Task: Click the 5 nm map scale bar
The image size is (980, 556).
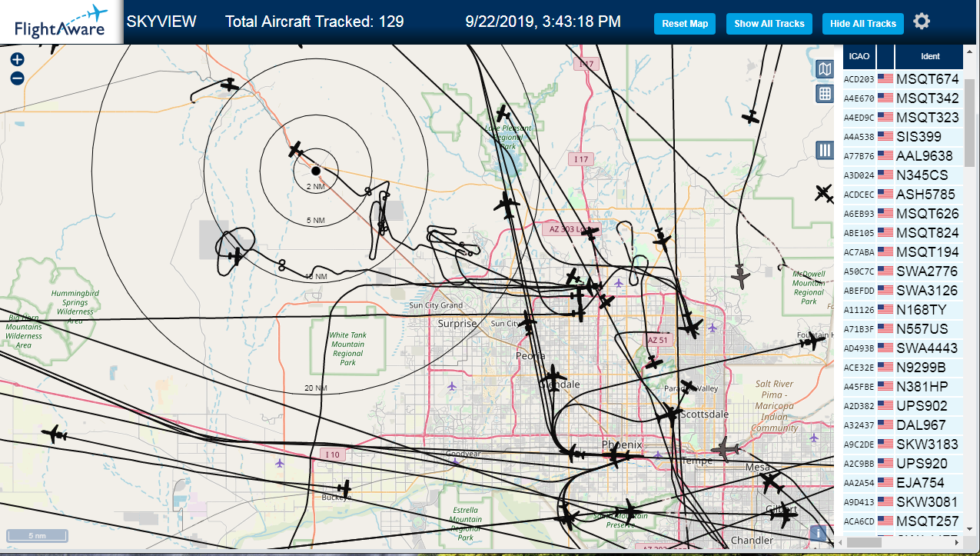Action: click(36, 535)
